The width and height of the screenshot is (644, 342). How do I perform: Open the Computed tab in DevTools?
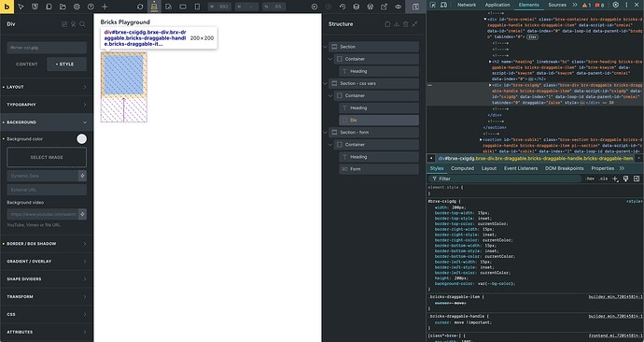[462, 168]
